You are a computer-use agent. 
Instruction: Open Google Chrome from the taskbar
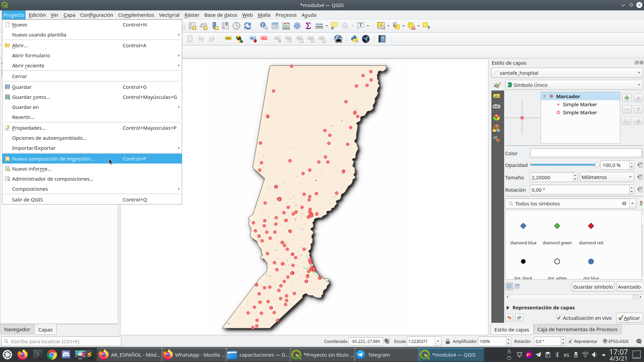(52, 355)
